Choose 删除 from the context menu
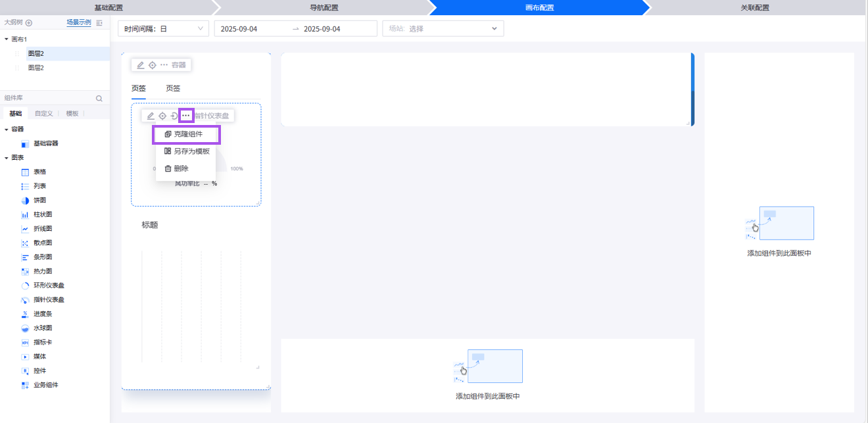The width and height of the screenshot is (868, 423). [x=180, y=168]
